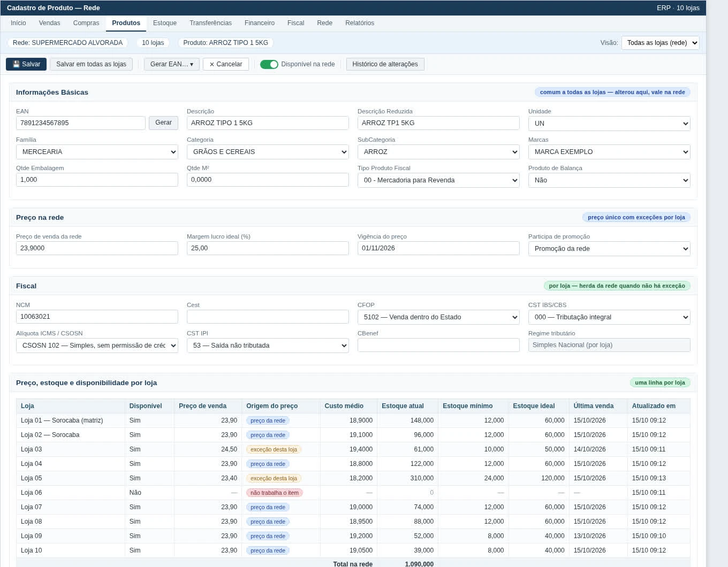Expand the Participa de promoção dropdown
Screen dimensions: 728x567
coord(609,249)
